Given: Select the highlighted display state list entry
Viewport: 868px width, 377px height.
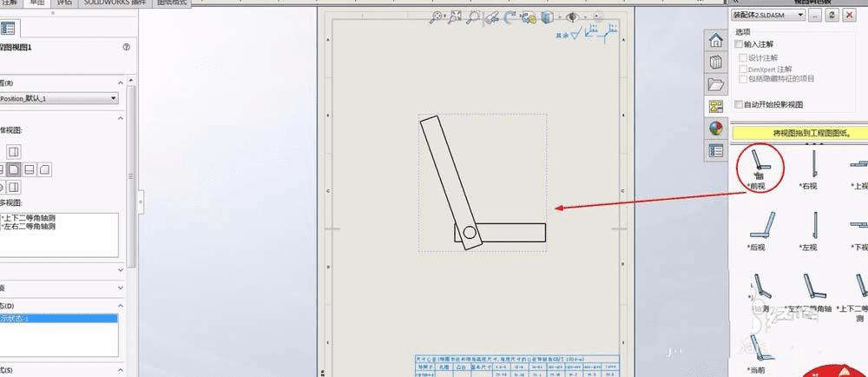Looking at the screenshot, I should (59, 318).
